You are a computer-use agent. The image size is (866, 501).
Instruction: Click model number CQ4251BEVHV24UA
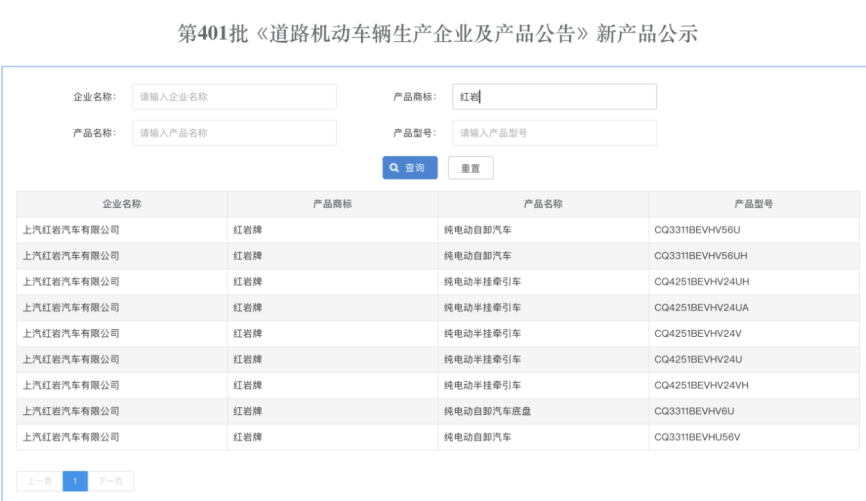pyautogui.click(x=701, y=308)
